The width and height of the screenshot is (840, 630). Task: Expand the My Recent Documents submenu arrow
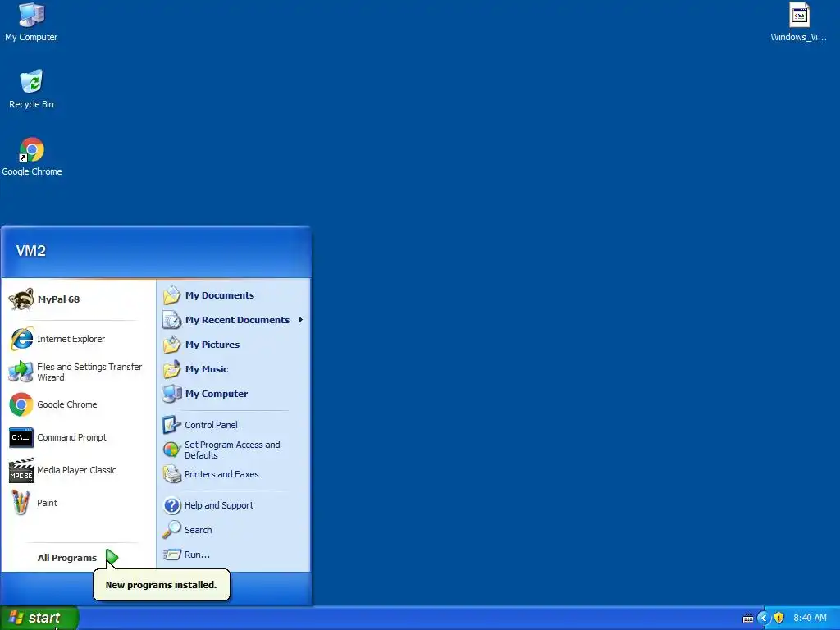301,320
